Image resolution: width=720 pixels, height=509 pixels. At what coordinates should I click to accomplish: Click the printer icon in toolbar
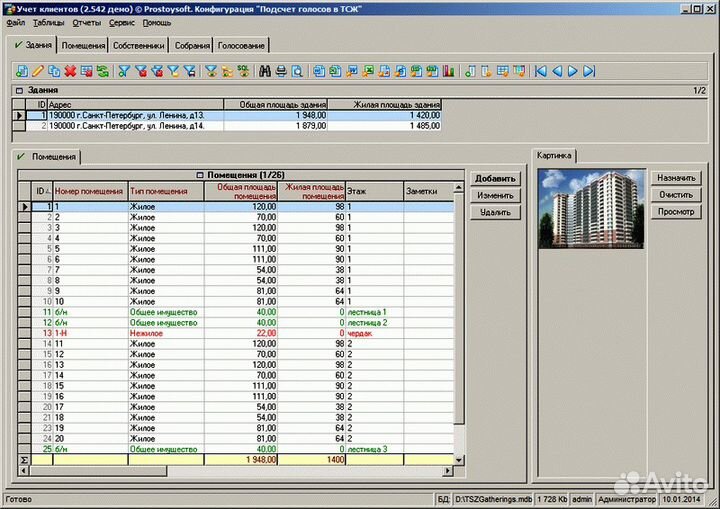click(x=281, y=71)
